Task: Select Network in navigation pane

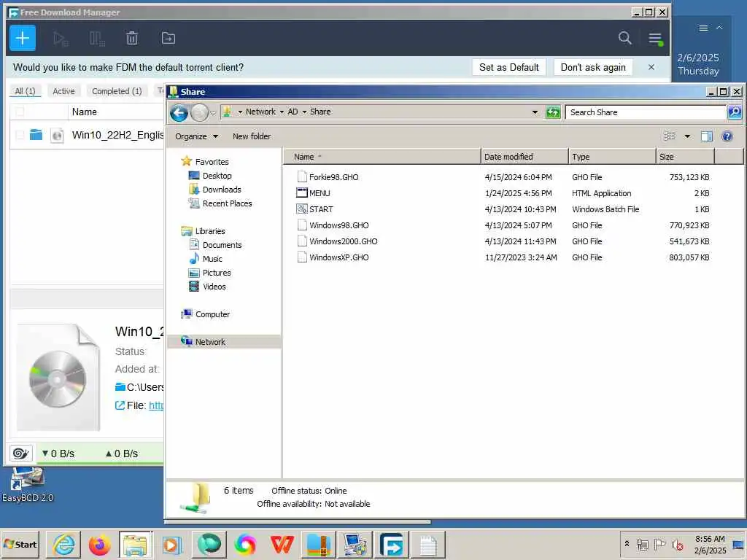Action: point(210,342)
